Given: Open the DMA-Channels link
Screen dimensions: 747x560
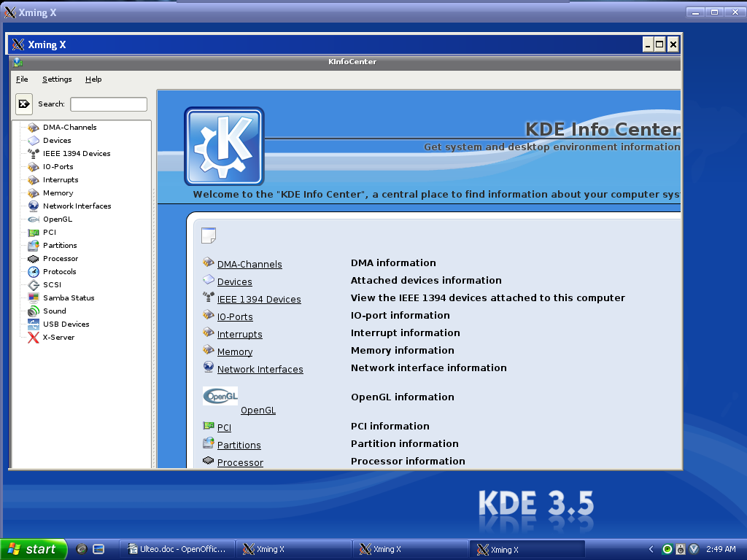Looking at the screenshot, I should 249,264.
